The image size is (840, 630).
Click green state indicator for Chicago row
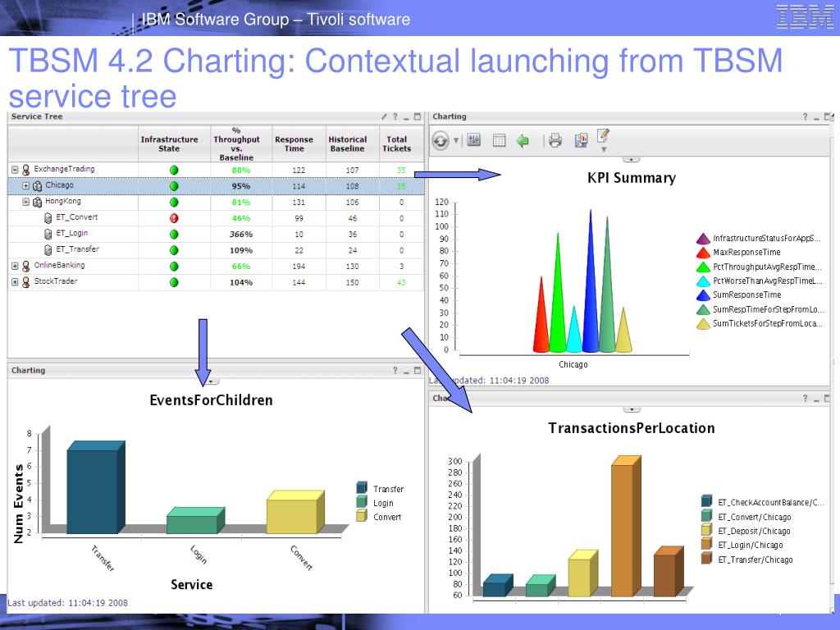pyautogui.click(x=174, y=186)
